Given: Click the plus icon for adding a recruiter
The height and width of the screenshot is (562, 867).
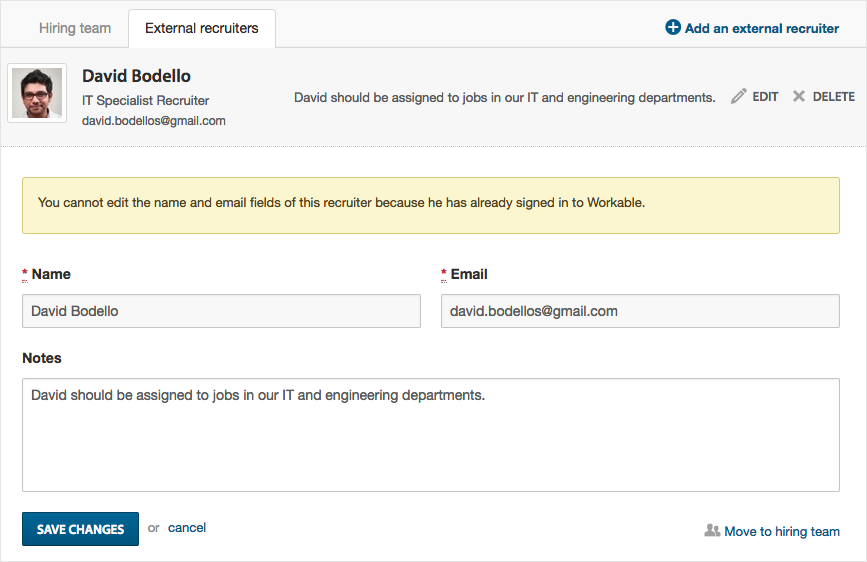Looking at the screenshot, I should pos(672,27).
